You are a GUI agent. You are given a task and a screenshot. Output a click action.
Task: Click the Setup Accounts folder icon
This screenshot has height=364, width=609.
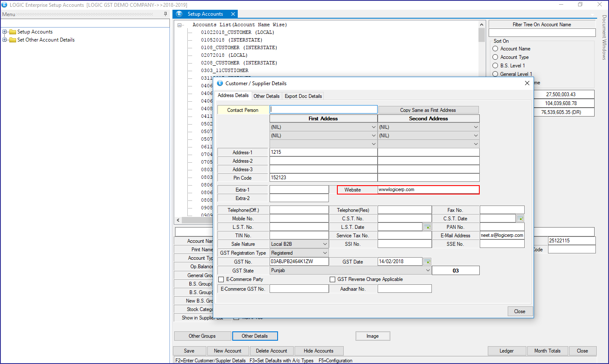(13, 32)
